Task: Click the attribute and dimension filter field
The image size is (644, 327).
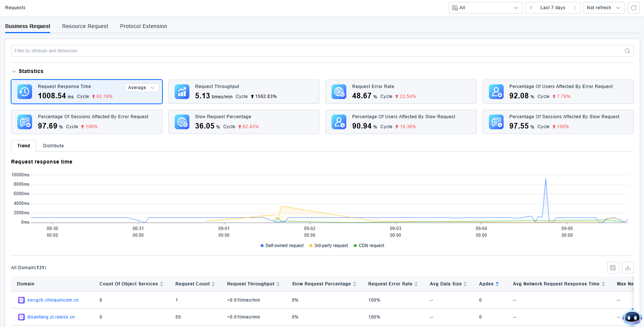Action: tap(317, 51)
